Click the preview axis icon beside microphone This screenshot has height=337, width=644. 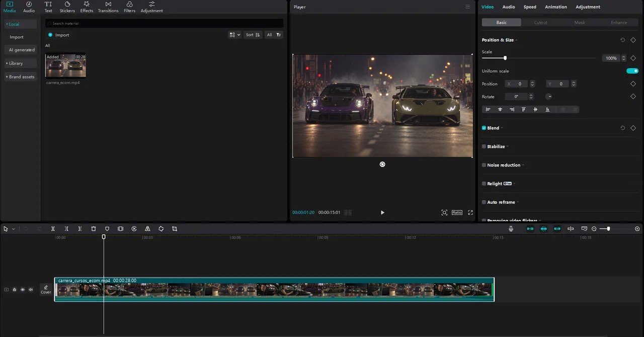(x=571, y=229)
